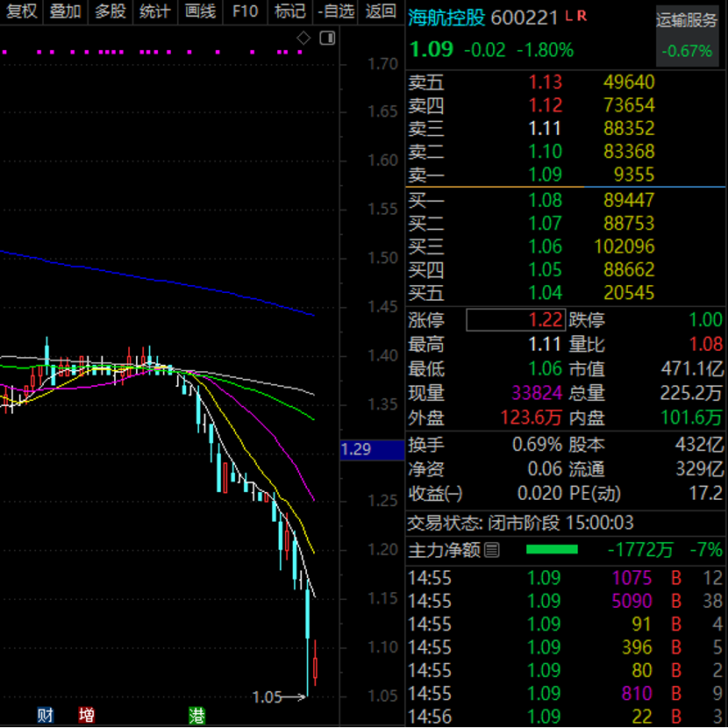The image size is (728, 728).
Task: Select the 买四 price 1.05
Action: point(546,270)
